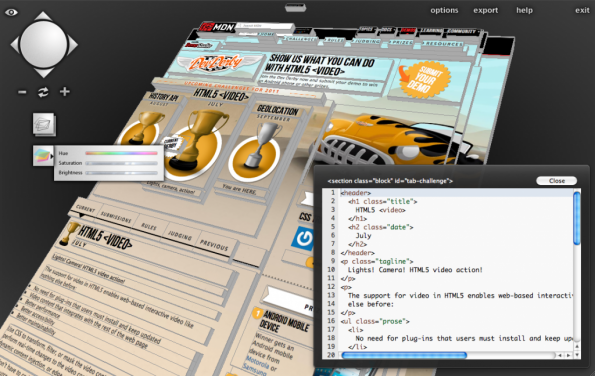Viewport: 595px width, 376px height.
Task: Click the up arrow on navigation pad
Action: coord(43,16)
